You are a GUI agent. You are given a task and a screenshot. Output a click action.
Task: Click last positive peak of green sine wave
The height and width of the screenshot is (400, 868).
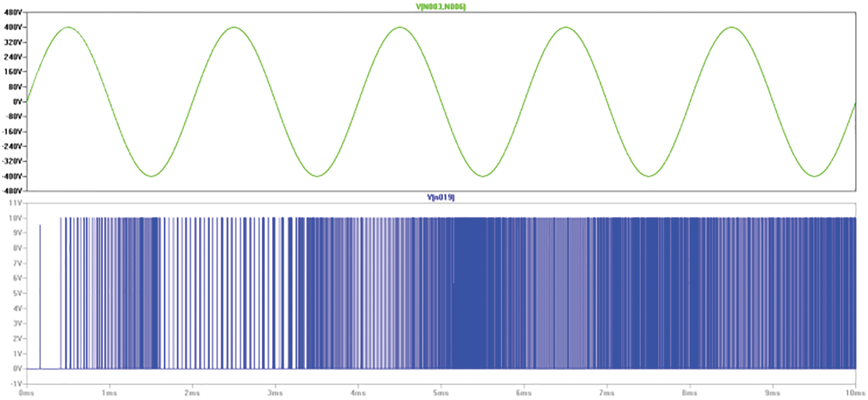731,27
